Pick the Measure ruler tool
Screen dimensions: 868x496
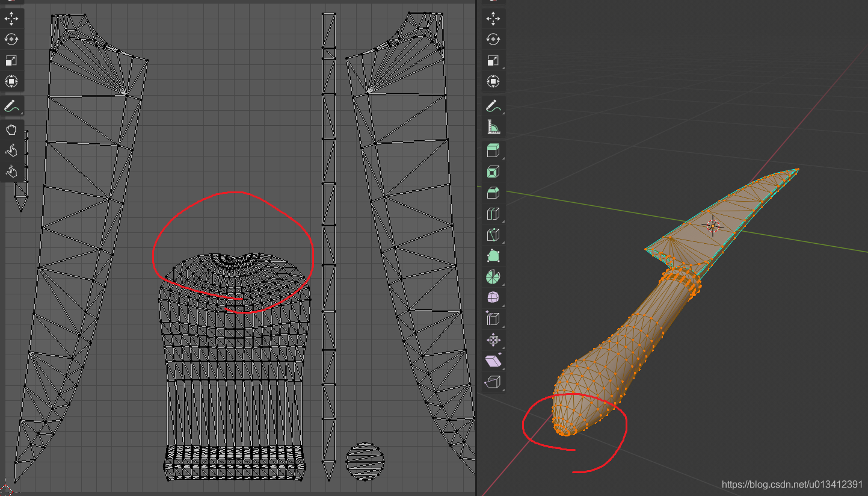tap(493, 127)
